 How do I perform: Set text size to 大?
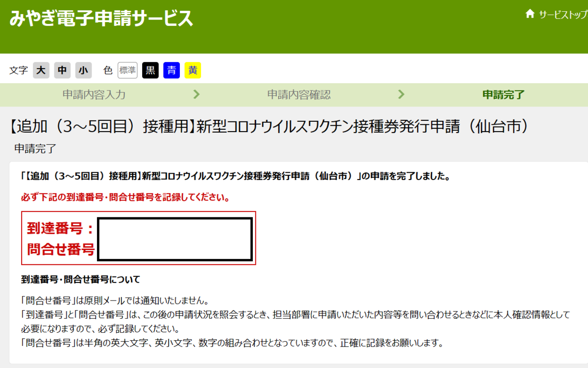[41, 70]
